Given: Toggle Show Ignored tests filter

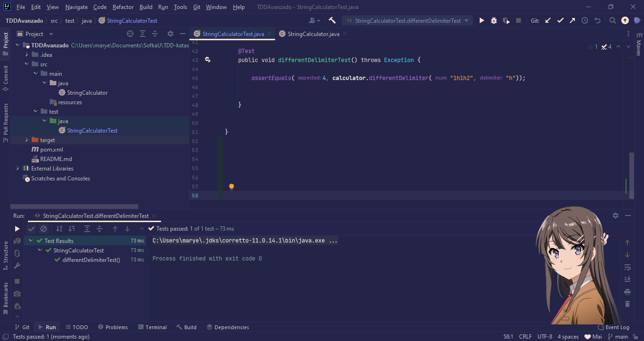Looking at the screenshot, I should (44, 228).
